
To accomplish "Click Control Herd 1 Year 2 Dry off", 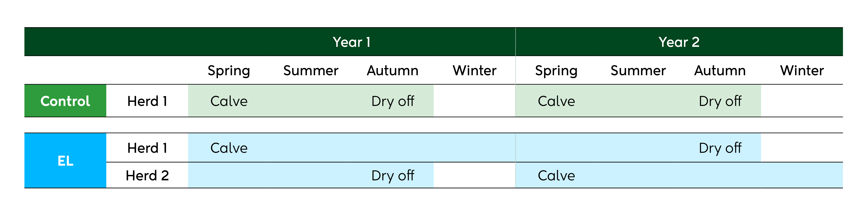I will click(x=720, y=101).
